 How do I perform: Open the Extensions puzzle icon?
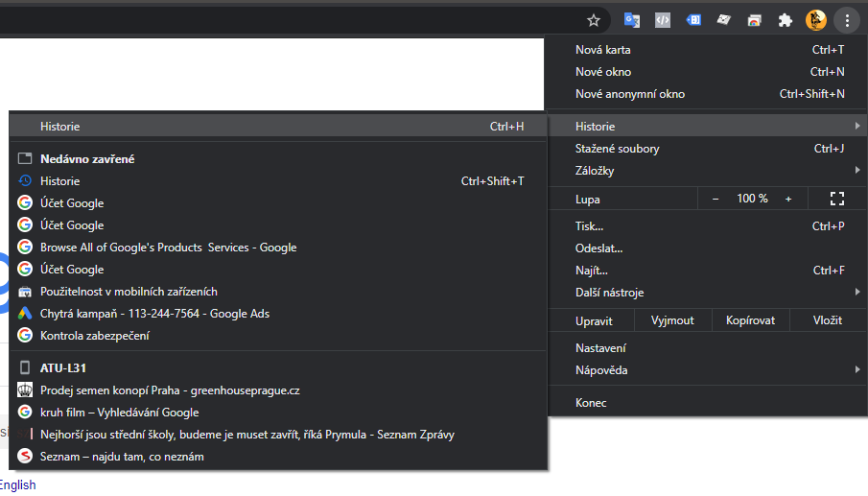point(786,20)
